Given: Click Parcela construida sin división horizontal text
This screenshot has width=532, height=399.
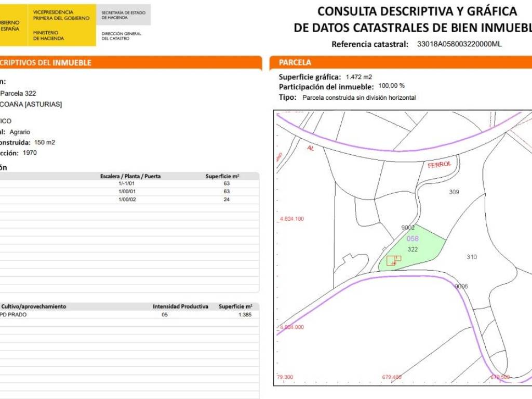Looking at the screenshot, I should [x=359, y=98].
